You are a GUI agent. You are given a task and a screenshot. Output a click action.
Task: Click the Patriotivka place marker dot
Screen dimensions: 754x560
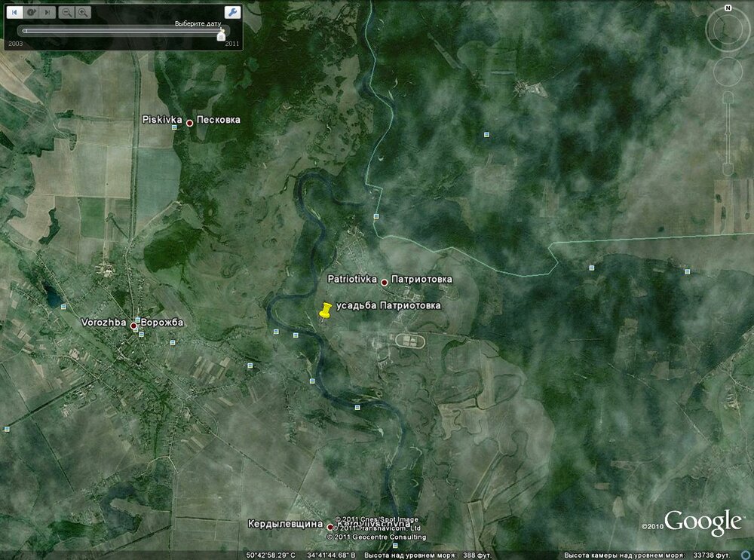385,283
